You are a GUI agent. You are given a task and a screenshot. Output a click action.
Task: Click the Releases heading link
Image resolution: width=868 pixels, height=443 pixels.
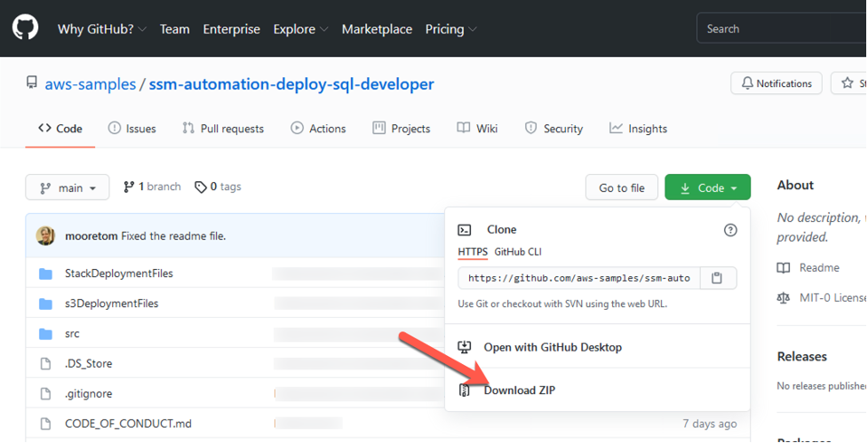(801, 356)
